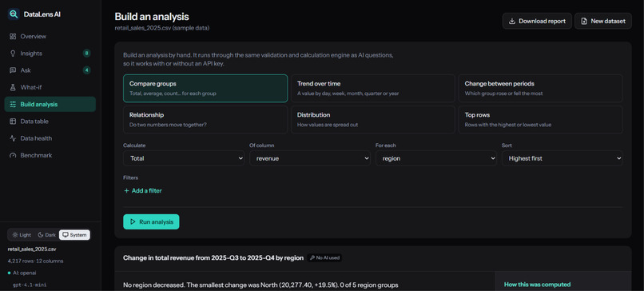Select the Trend over time analysis type
644x291 pixels.
(x=373, y=88)
